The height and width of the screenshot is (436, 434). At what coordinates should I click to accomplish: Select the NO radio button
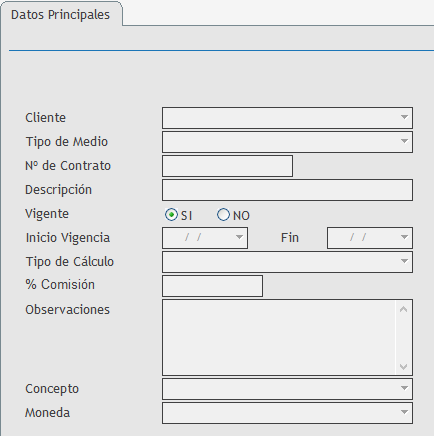[x=223, y=215]
